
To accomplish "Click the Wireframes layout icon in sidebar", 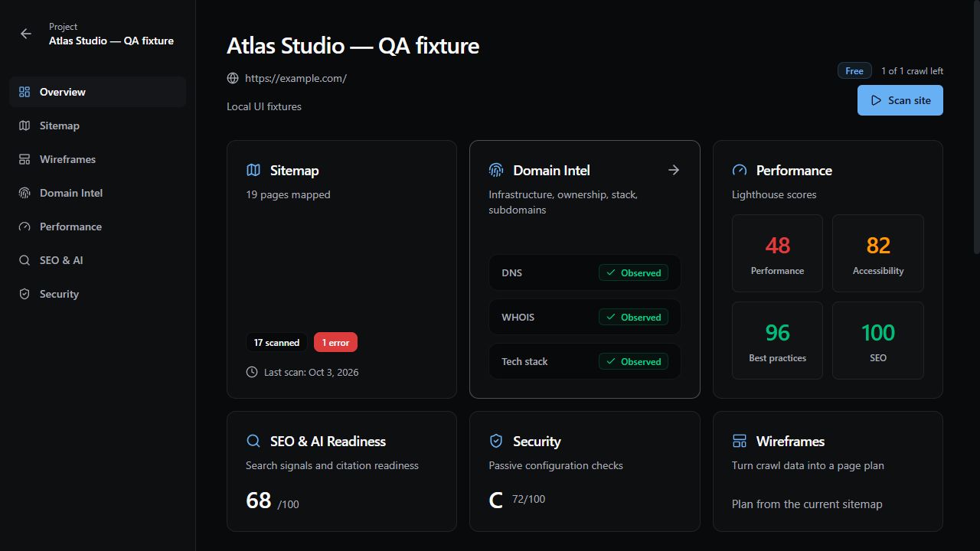I will point(24,159).
